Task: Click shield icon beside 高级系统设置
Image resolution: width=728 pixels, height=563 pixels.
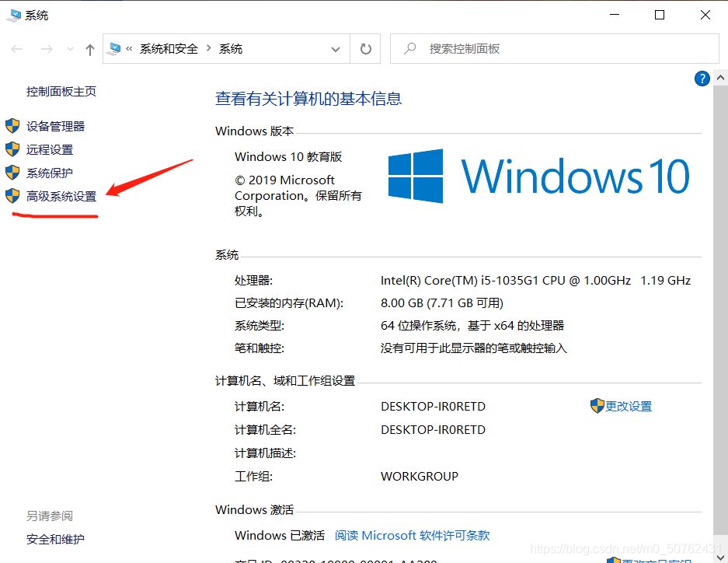Action: point(12,195)
